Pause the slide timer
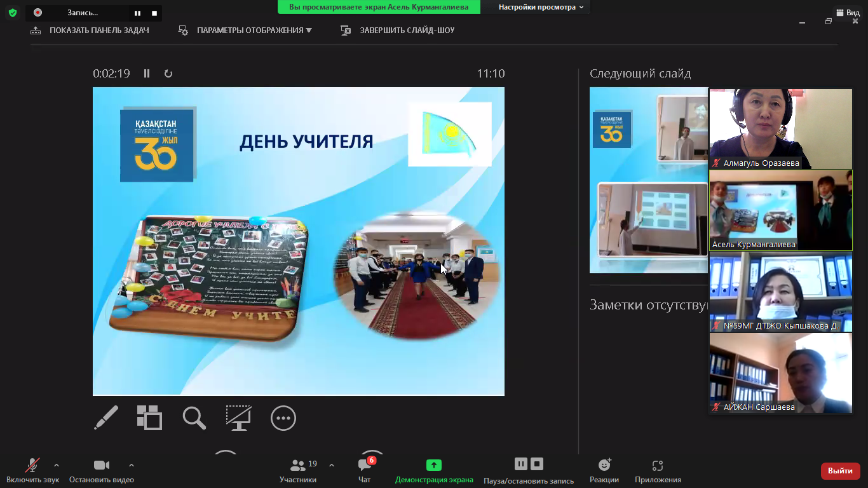868x488 pixels. point(147,74)
